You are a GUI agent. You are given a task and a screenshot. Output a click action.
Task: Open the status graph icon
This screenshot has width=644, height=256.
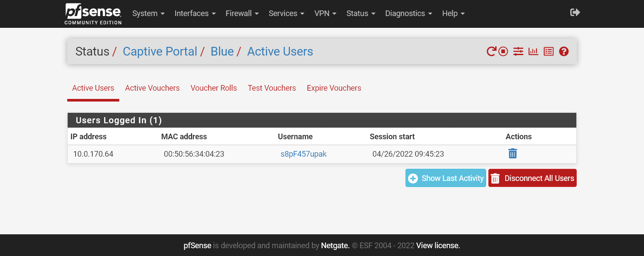pos(533,52)
